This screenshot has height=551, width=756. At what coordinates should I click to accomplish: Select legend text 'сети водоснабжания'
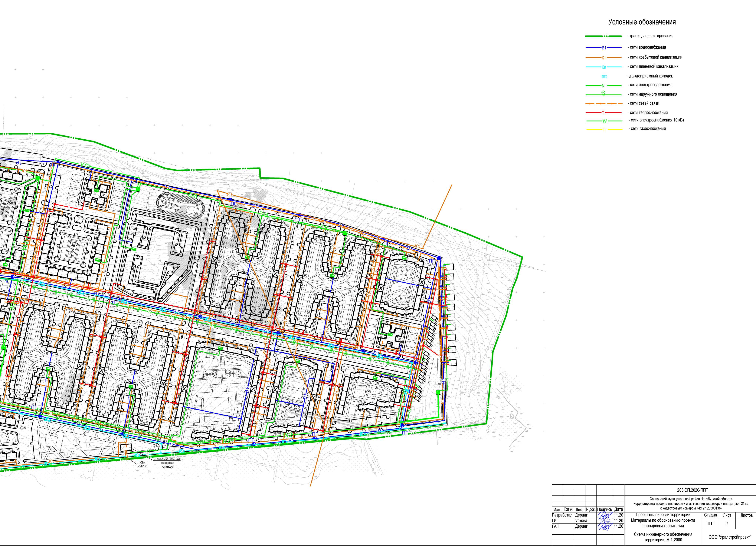tap(648, 47)
